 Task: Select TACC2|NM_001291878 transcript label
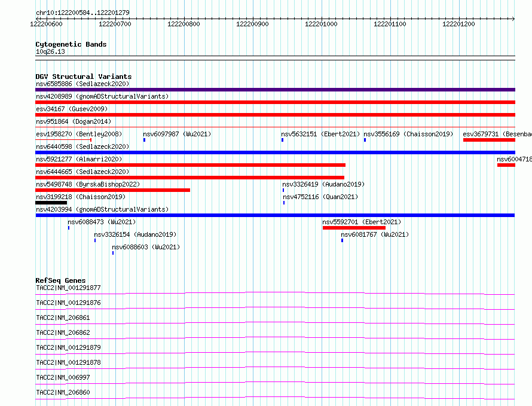pos(68,362)
